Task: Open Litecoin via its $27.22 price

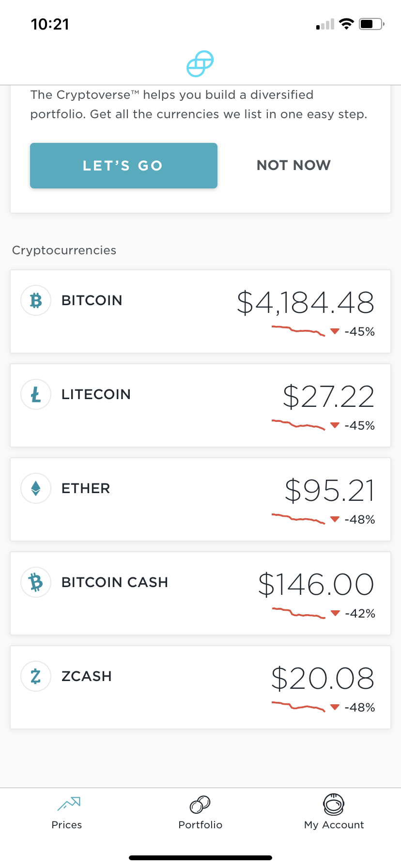Action: (328, 397)
